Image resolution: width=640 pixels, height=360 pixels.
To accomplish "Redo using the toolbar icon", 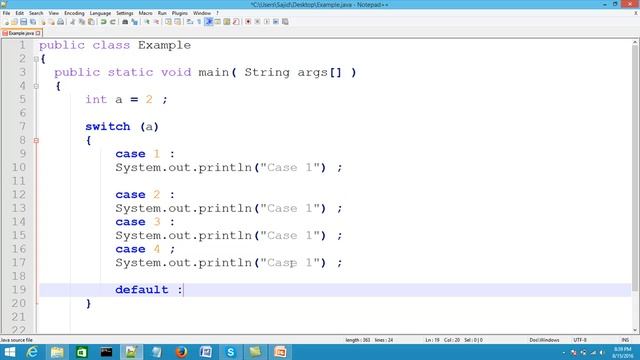I will click(113, 22).
